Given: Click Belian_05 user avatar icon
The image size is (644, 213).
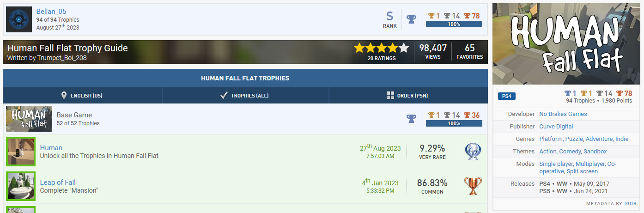Looking at the screenshot, I should coord(19,19).
